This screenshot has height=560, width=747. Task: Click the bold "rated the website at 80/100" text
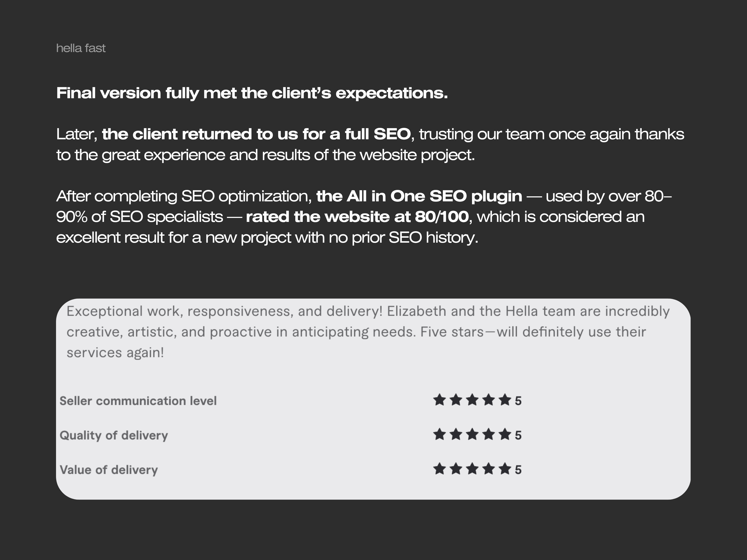coord(357,217)
